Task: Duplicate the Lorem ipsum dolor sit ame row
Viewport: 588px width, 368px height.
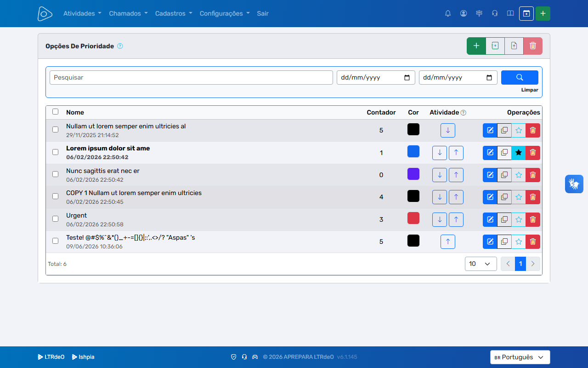Action: coord(504,153)
